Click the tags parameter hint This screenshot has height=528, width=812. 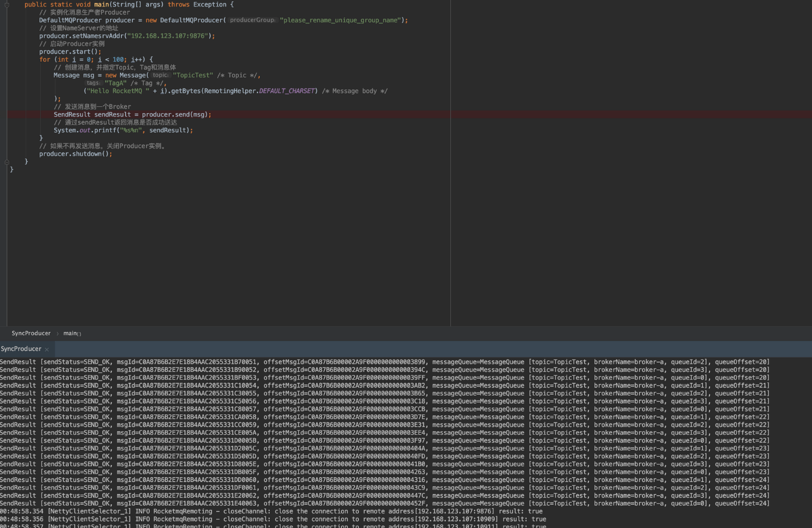click(x=93, y=83)
